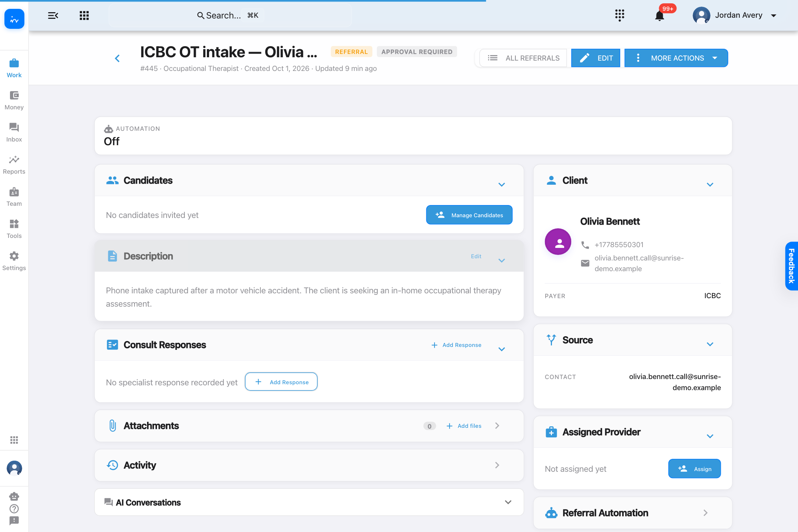The height and width of the screenshot is (532, 798).
Task: Open the help question mark icon
Action: pos(14,509)
